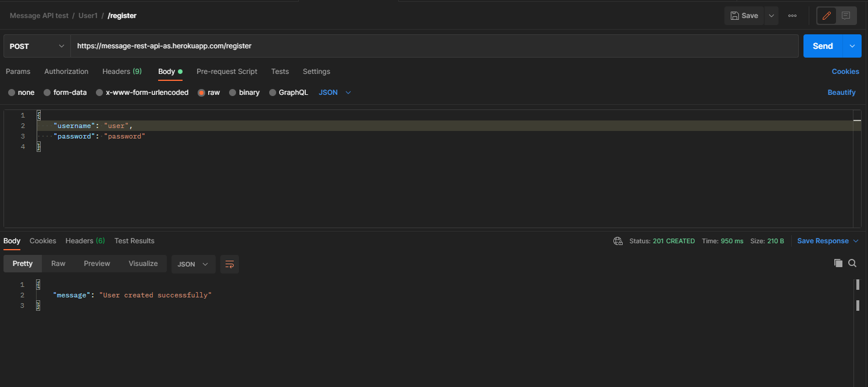Image resolution: width=868 pixels, height=387 pixels.
Task: Open the Pre-request Script tab
Action: point(227,72)
